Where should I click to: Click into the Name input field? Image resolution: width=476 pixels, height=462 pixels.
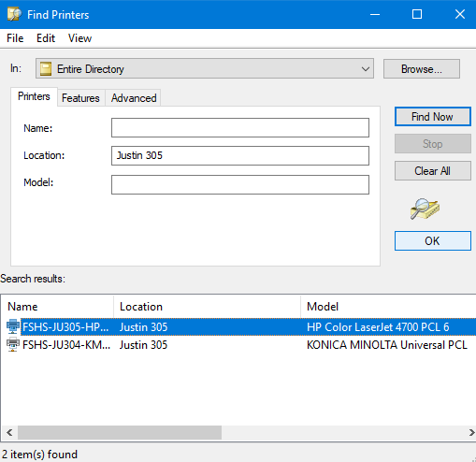(x=240, y=127)
